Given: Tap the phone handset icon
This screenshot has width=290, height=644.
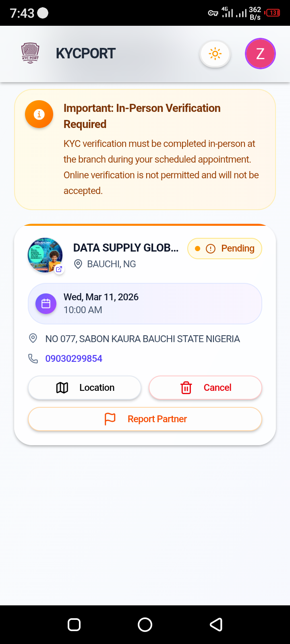Looking at the screenshot, I should click(x=33, y=358).
